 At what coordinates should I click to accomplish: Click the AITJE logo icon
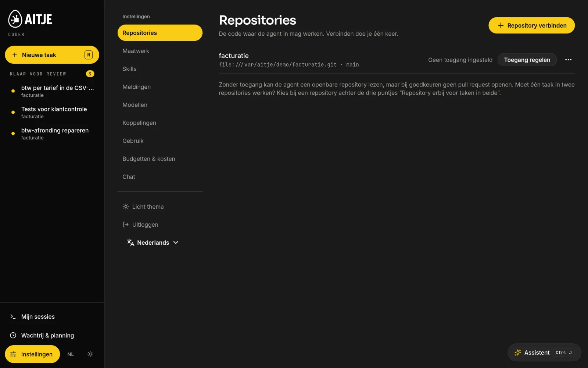[15, 19]
